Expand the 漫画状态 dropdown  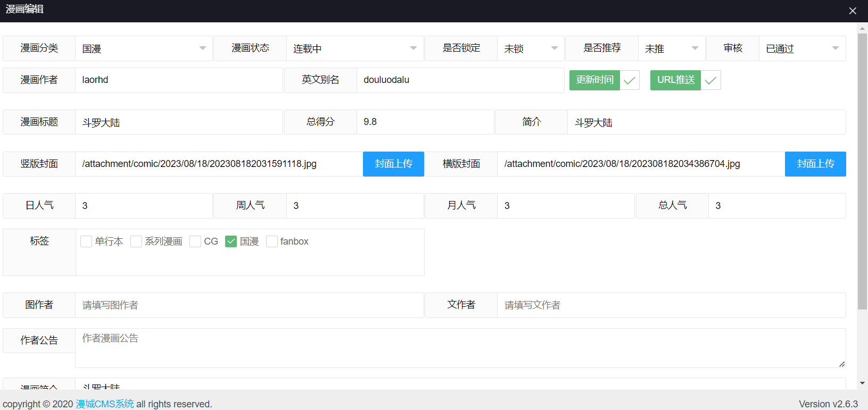pyautogui.click(x=354, y=48)
